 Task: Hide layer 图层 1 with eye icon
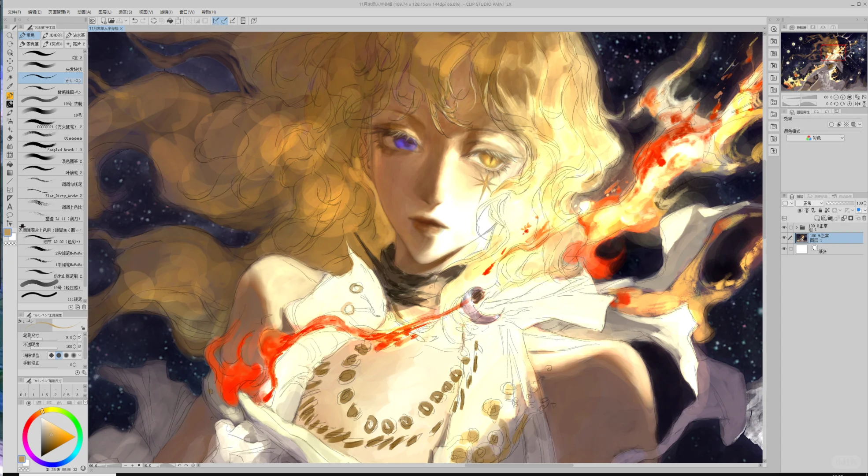pos(784,238)
